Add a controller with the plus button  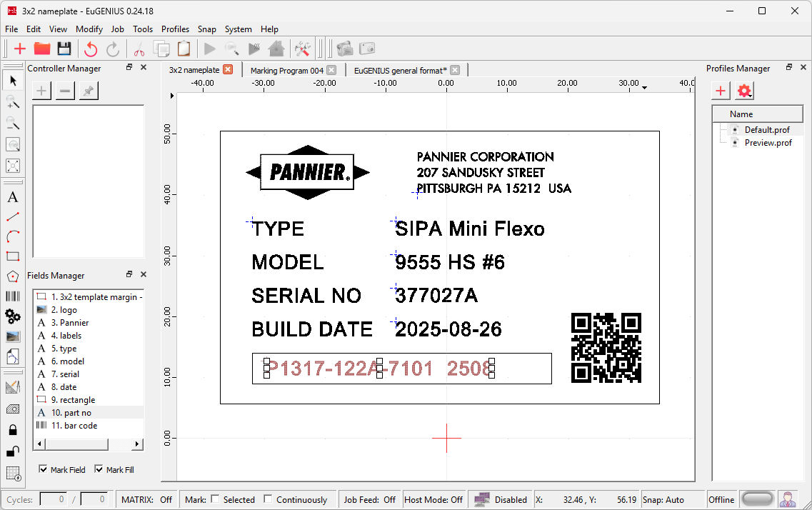(x=41, y=91)
